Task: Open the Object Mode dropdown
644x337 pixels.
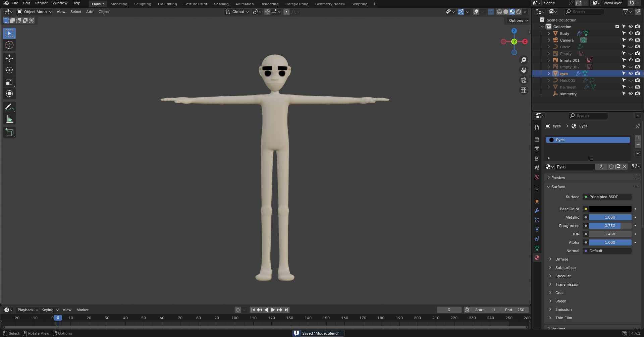Action: [x=35, y=12]
